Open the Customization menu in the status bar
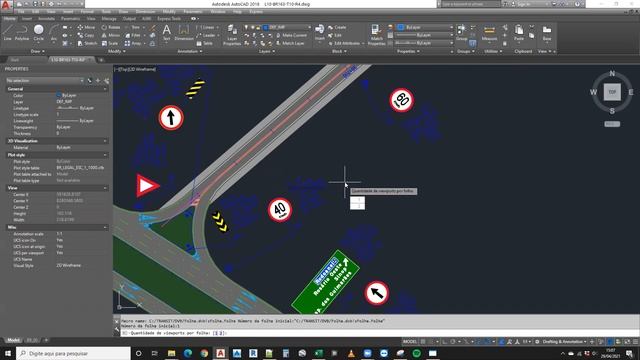640x360 pixels. pyautogui.click(x=635, y=342)
